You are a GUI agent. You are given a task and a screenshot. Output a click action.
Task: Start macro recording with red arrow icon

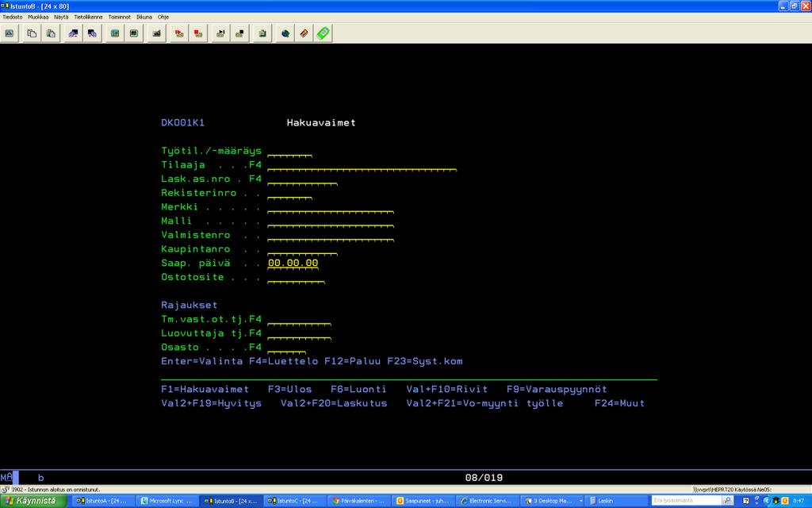click(x=179, y=33)
